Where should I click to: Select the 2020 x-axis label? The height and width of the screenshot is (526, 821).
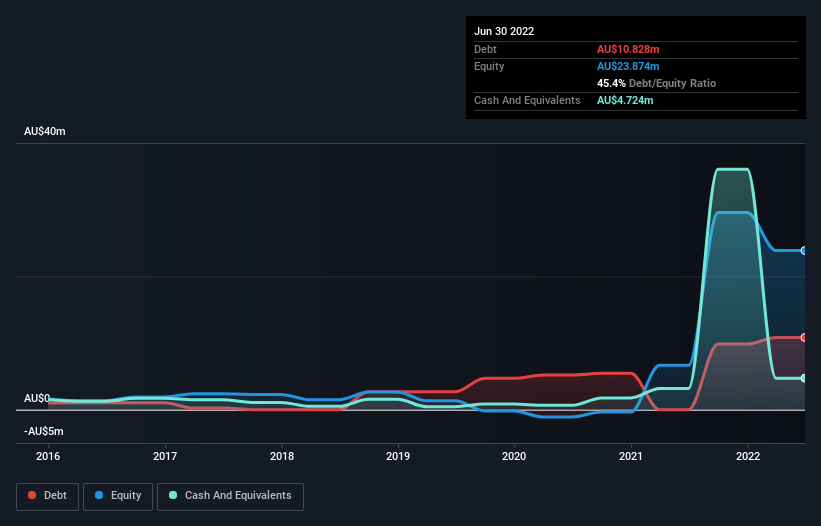[x=514, y=456]
